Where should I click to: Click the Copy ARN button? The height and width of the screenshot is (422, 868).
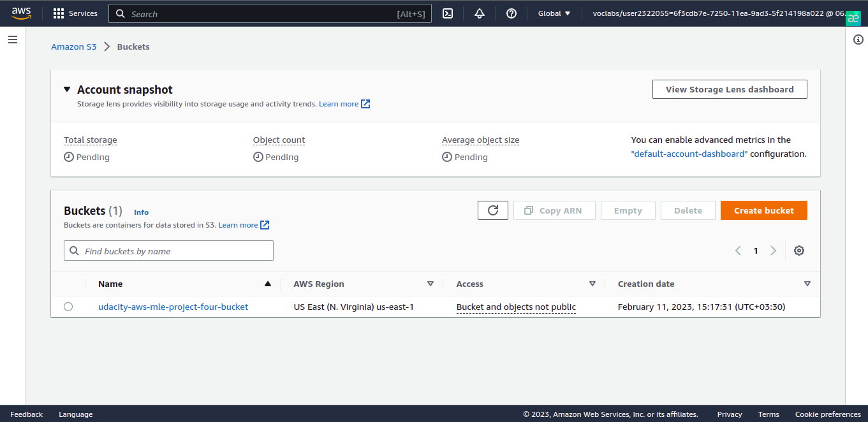coord(554,210)
